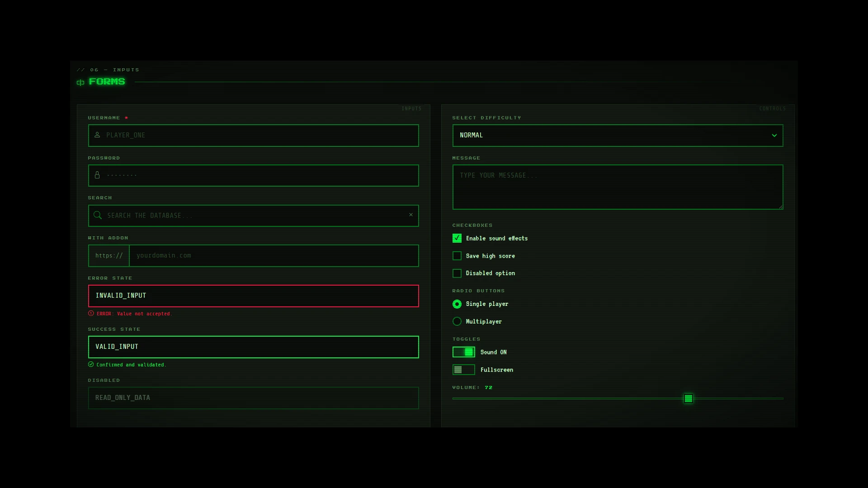Viewport: 868px width, 488px height.
Task: Click the lock icon in Password field
Action: point(97,175)
